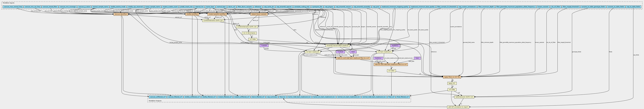Viewport: 644px width, 109px height.
Task: Select the Ensembl Variant Effect Predictor node
Action: 337,46
